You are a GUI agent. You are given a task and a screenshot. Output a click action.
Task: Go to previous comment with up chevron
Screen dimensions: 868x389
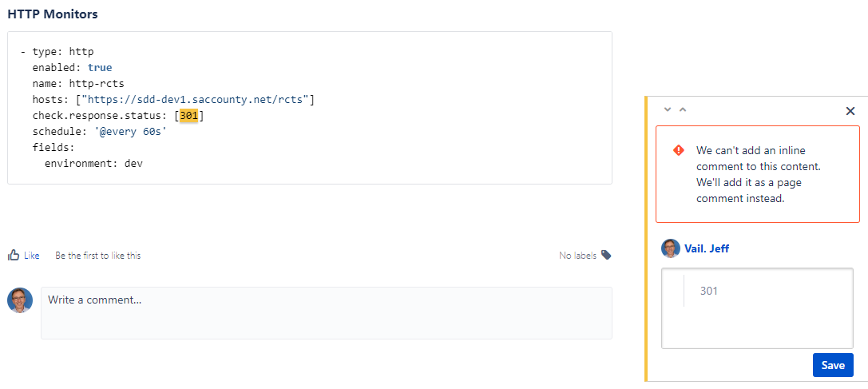coord(683,109)
